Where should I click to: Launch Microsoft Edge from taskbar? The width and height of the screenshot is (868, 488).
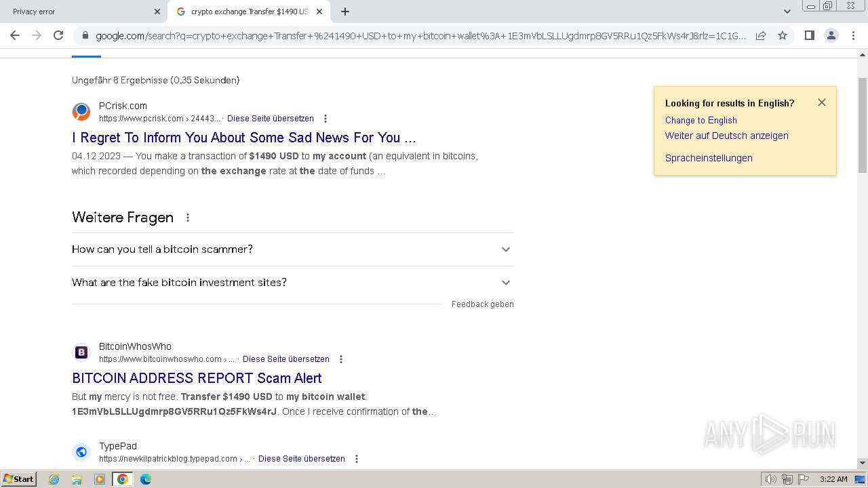point(146,479)
